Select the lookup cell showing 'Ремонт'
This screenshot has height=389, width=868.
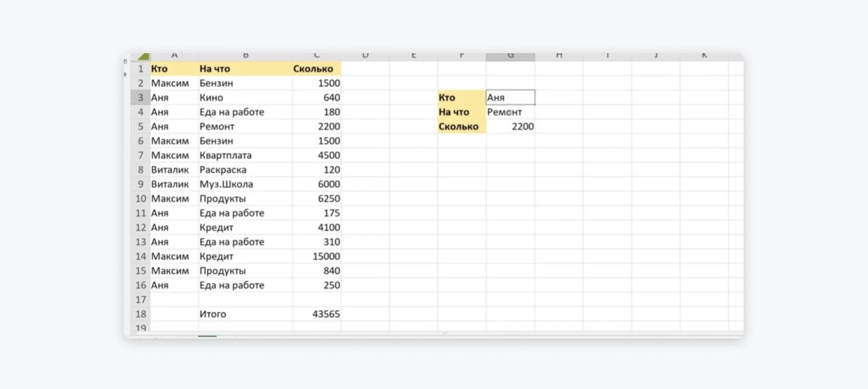510,112
